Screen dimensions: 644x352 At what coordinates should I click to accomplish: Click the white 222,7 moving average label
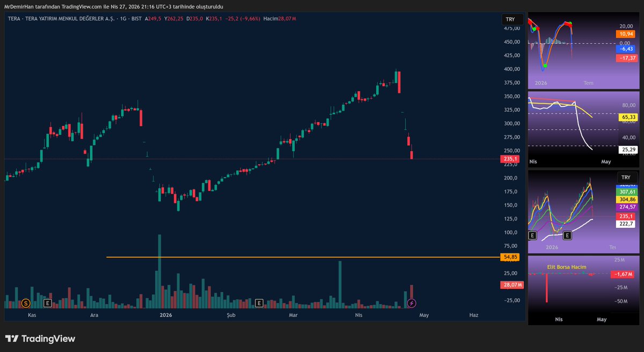626,224
